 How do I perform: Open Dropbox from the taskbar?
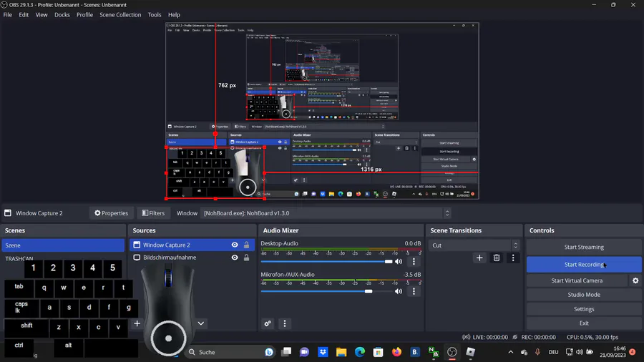pos(323,352)
